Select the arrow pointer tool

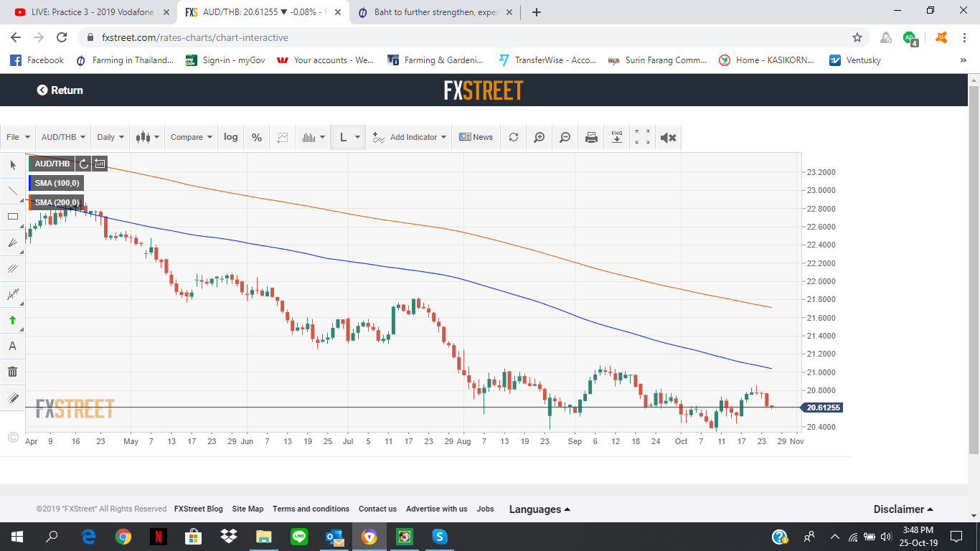pos(12,165)
